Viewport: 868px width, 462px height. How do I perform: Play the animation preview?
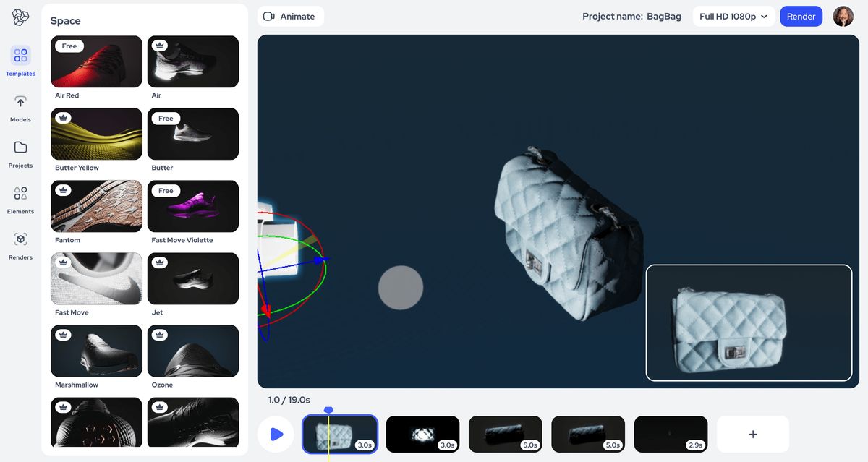click(276, 433)
